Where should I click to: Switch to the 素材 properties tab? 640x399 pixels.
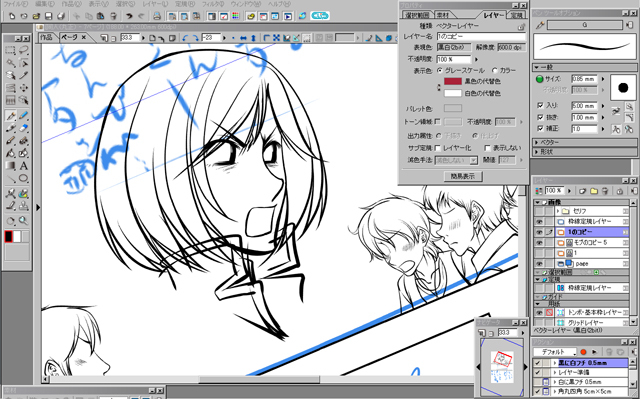[x=443, y=15]
